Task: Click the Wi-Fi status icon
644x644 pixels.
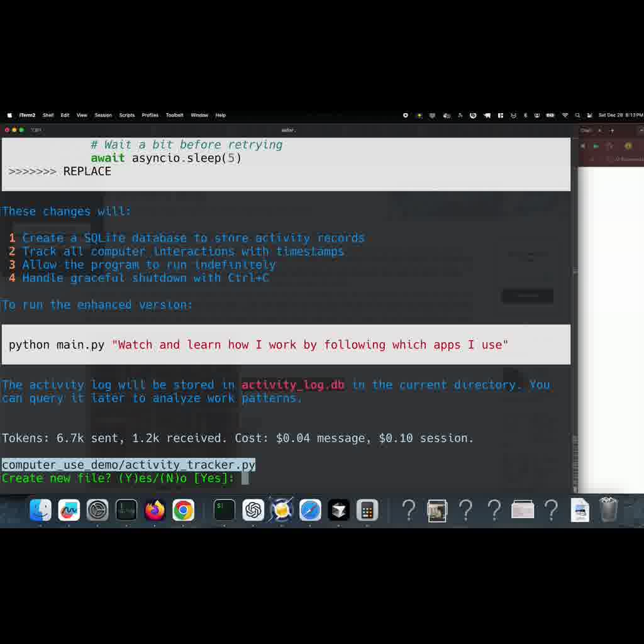Action: [565, 115]
